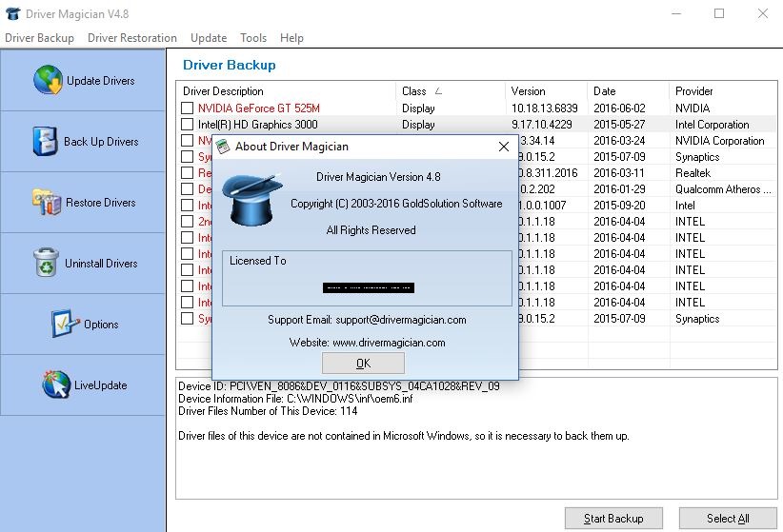Click the Driver Magician title bar hat icon
This screenshot has height=532, width=783.
[x=13, y=13]
